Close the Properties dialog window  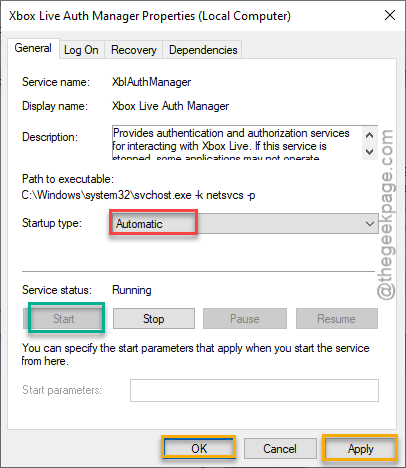(390, 15)
